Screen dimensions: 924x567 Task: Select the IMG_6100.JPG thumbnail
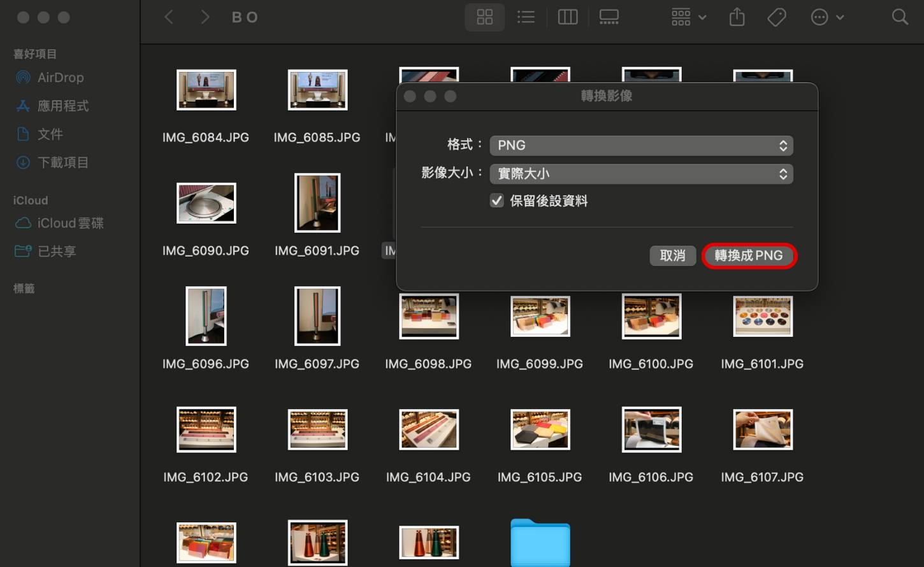[651, 316]
